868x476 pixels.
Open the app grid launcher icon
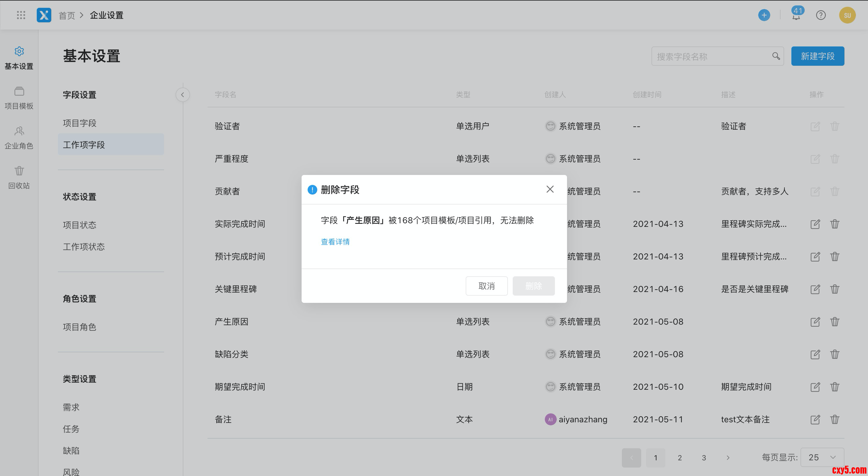pos(21,15)
